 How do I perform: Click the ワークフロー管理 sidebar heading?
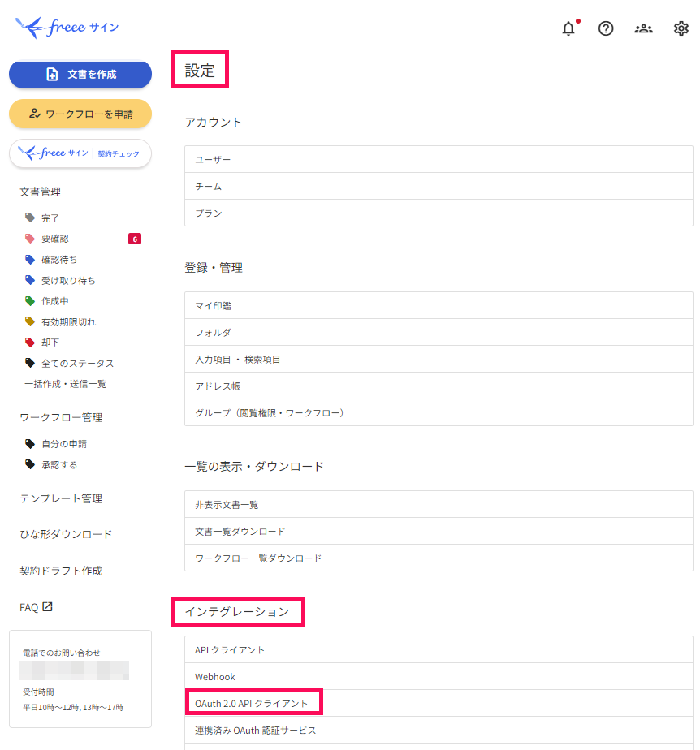point(61,417)
